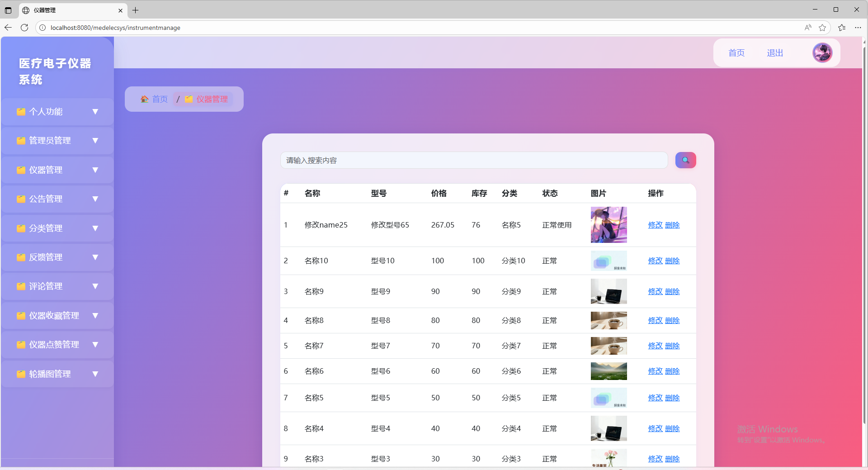Image resolution: width=868 pixels, height=470 pixels.
Task: Open 公告管理 sidebar menu
Action: pos(57,199)
